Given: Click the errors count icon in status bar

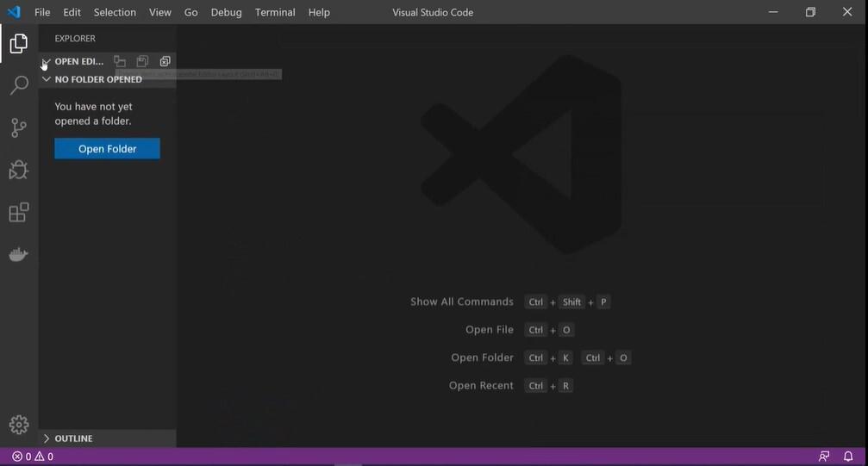Looking at the screenshot, I should click(18, 457).
